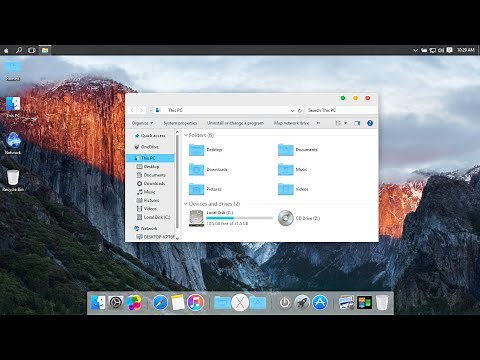Select the Downloads folder in content area
The image size is (480, 360).
pyautogui.click(x=208, y=169)
